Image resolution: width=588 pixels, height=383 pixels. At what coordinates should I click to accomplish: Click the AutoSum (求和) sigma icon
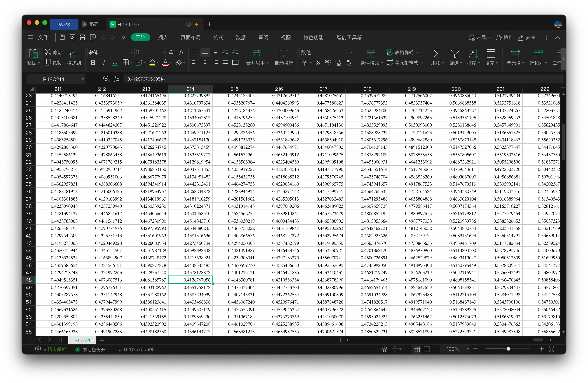click(x=437, y=54)
